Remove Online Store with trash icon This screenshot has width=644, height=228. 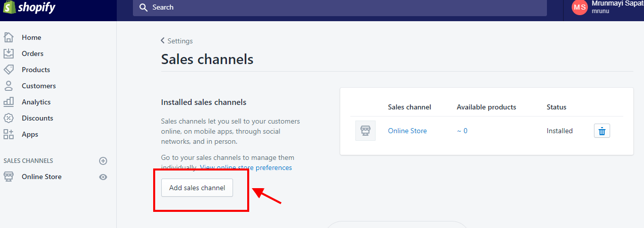pos(602,131)
